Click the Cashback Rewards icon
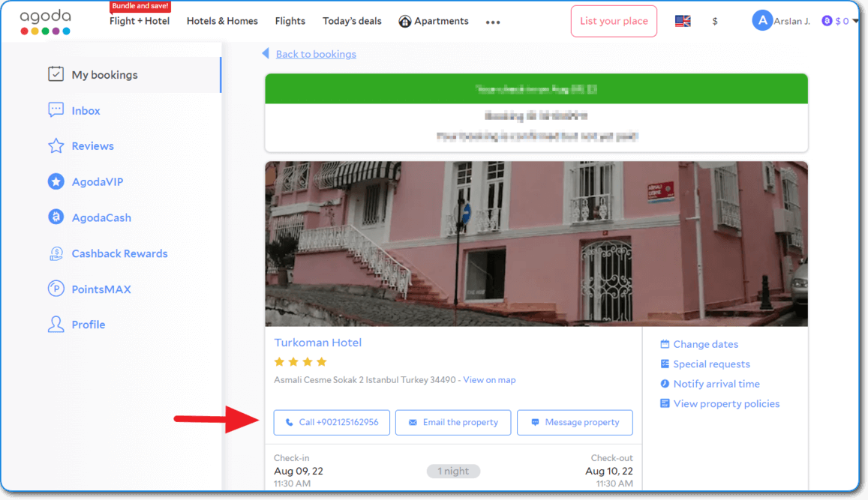 (x=56, y=253)
